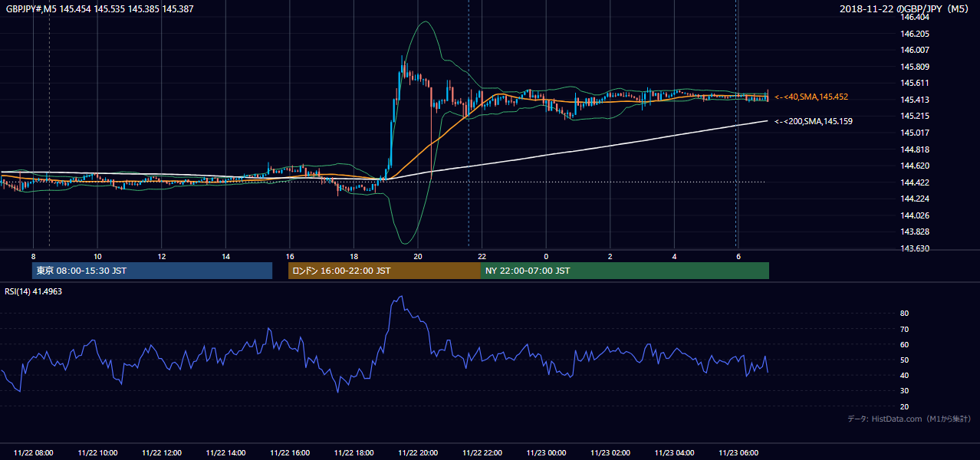Select the 40 SMA label 145.452
The width and height of the screenshot is (980, 460).
(811, 97)
